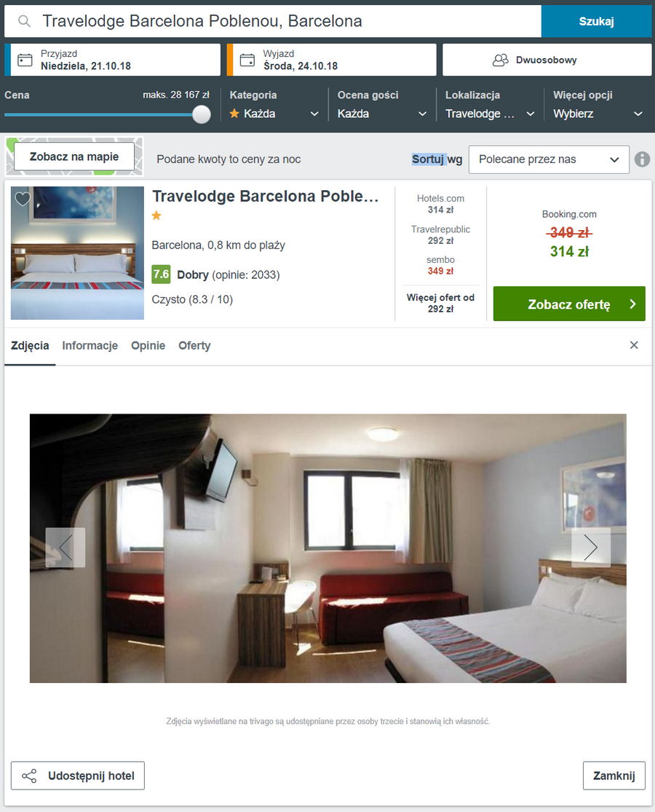655x812 pixels.
Task: Open the Opinie tab
Action: pos(148,345)
